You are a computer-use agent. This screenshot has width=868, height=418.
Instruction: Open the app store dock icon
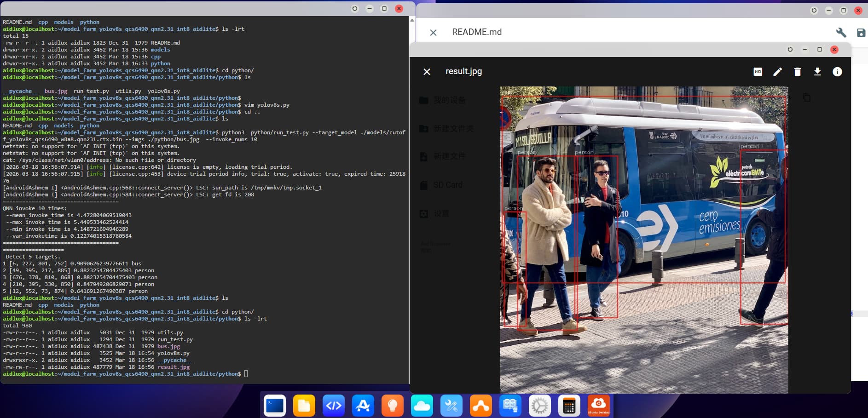[363, 406]
